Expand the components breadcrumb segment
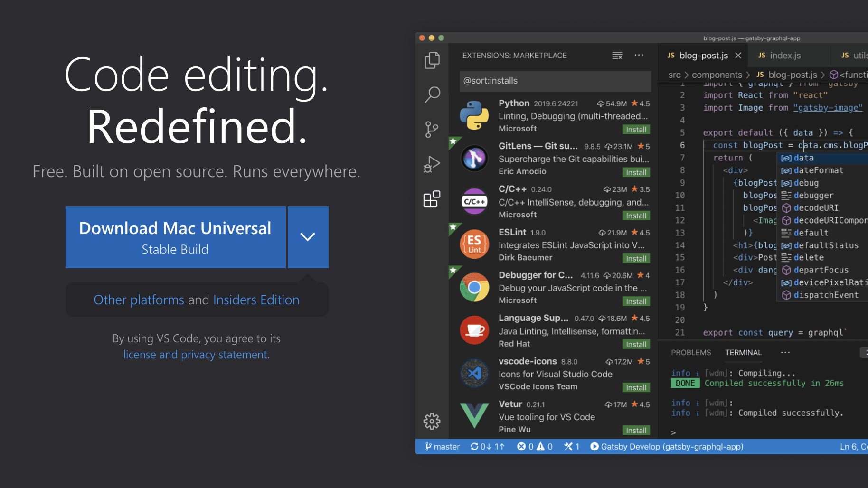This screenshot has height=488, width=868. coord(717,75)
